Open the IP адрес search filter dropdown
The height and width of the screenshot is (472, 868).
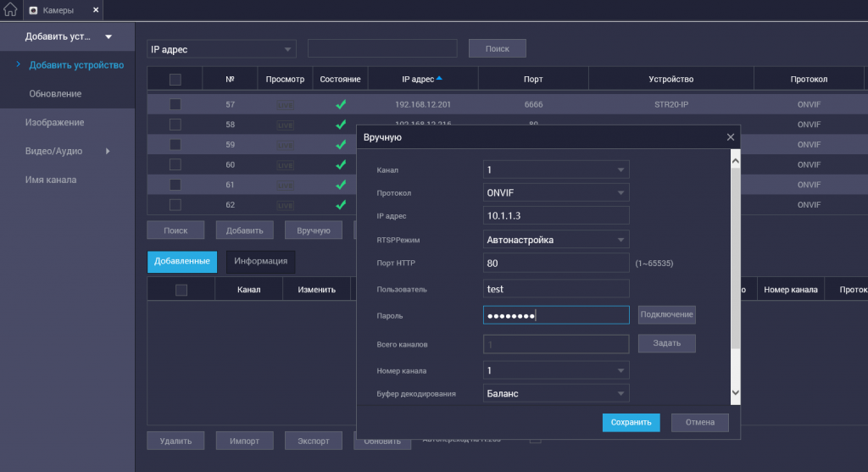pos(222,49)
